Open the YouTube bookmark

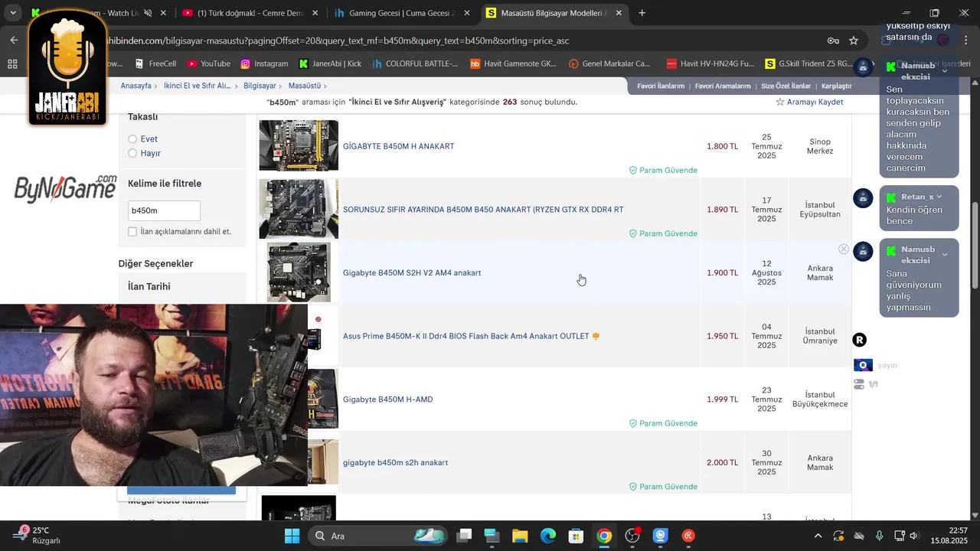click(x=209, y=64)
